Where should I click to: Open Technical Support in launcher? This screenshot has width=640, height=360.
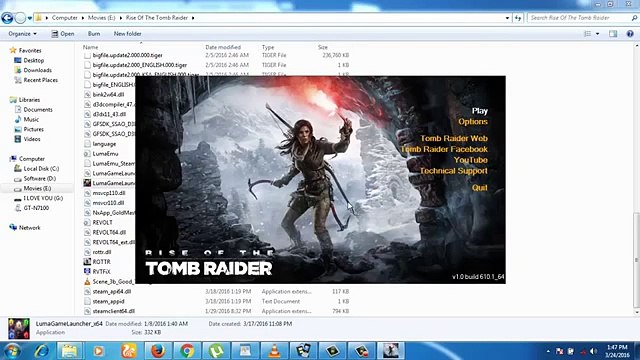click(x=453, y=171)
